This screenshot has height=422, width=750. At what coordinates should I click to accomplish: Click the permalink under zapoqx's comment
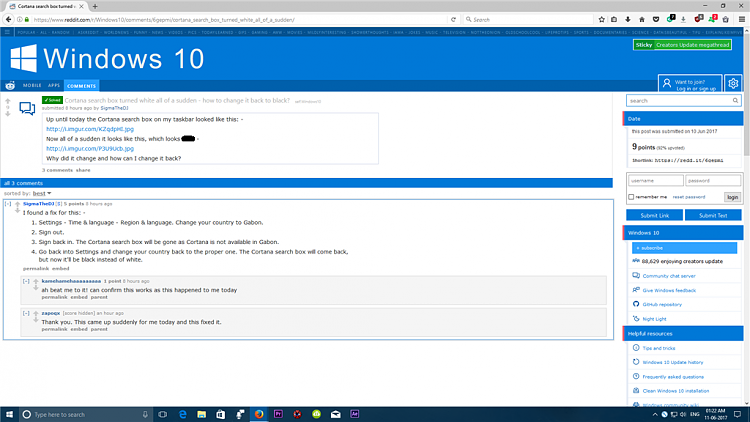54,329
